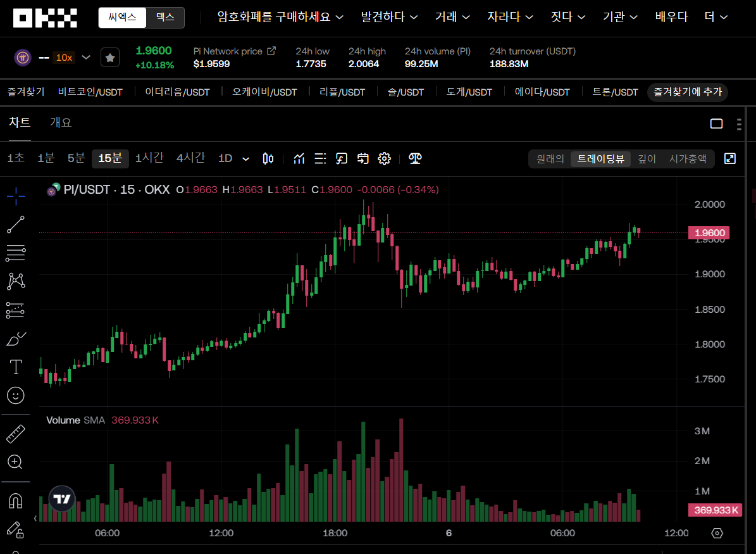The image size is (756, 554).
Task: Switch exchange mode to 씨엑스
Action: point(122,18)
